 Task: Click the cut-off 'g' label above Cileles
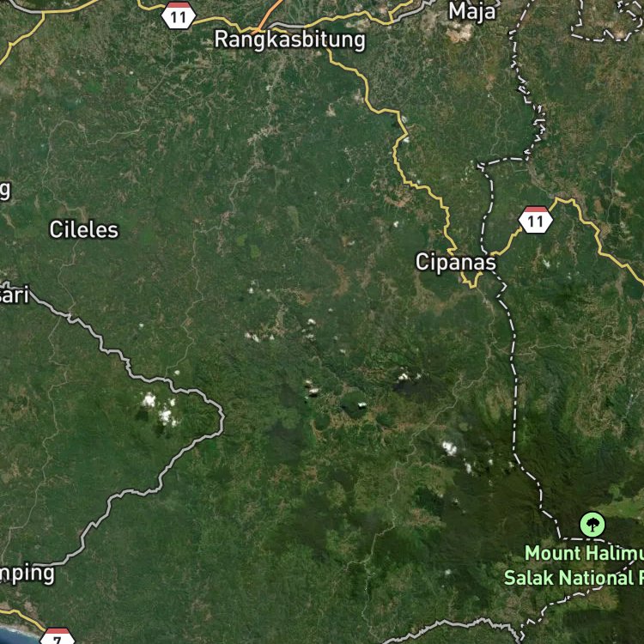click(4, 190)
